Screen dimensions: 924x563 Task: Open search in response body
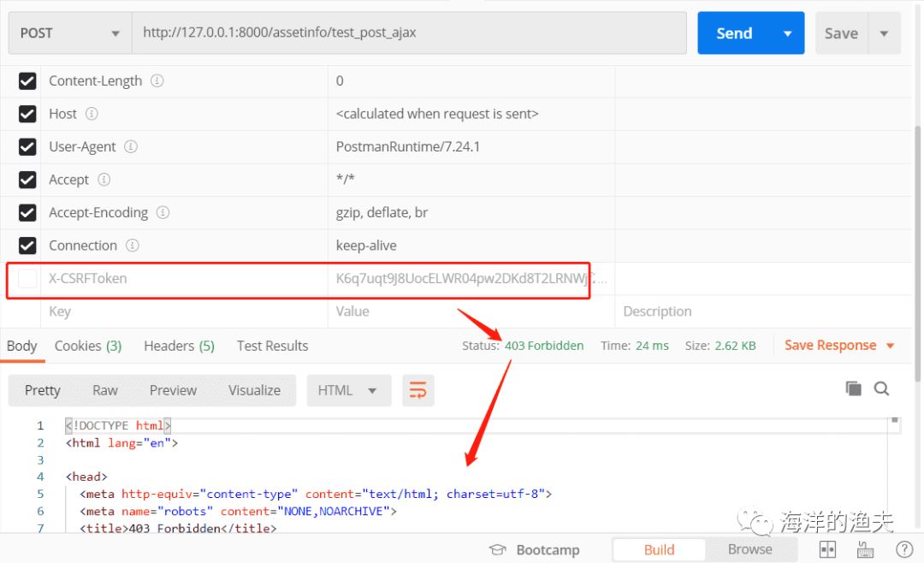pos(881,388)
